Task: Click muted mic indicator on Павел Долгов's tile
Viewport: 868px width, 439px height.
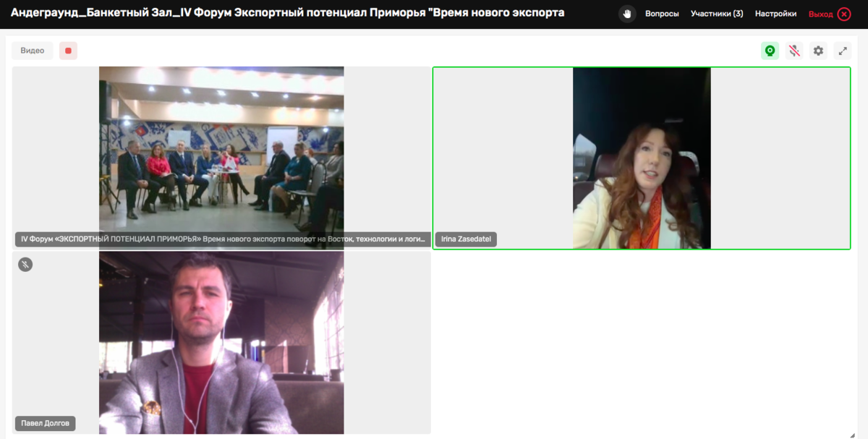Action: (x=25, y=265)
